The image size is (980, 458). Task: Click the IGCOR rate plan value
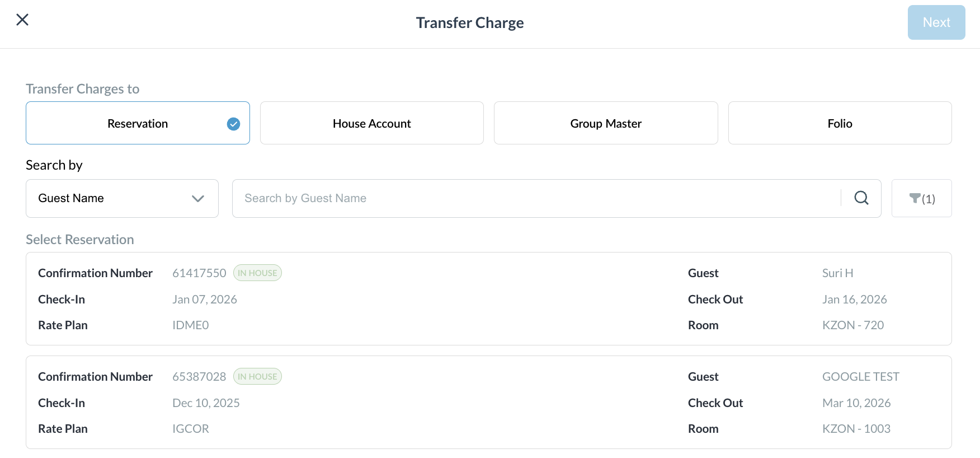click(190, 429)
